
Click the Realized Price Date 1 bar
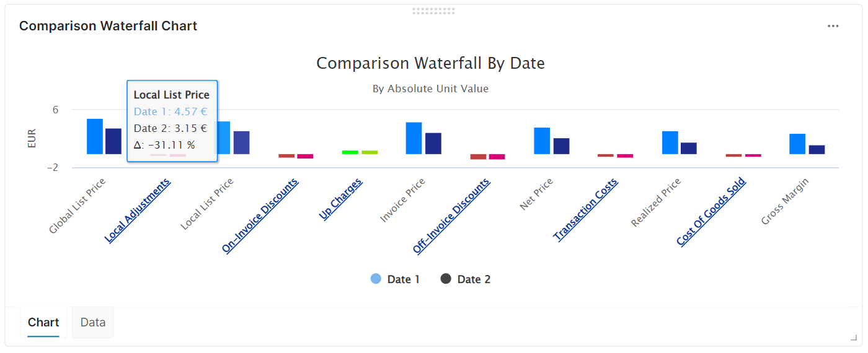click(670, 142)
